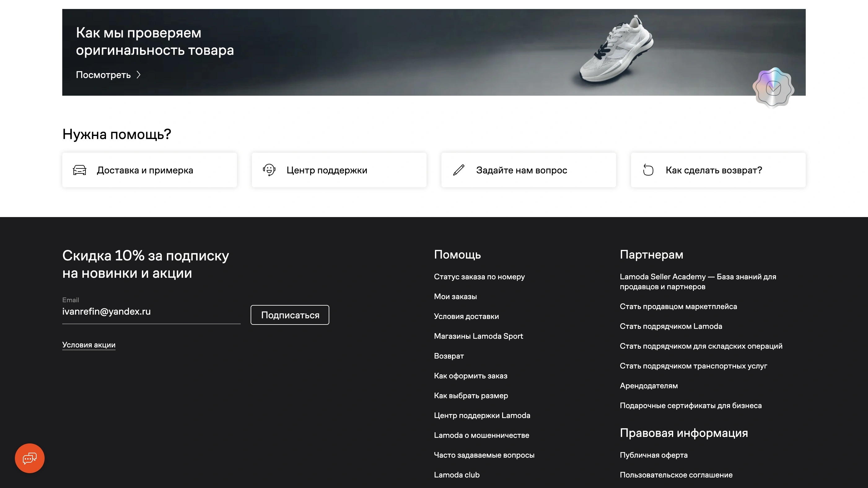Open Как выбрать размер link
Image resolution: width=868 pixels, height=488 pixels.
point(471,396)
